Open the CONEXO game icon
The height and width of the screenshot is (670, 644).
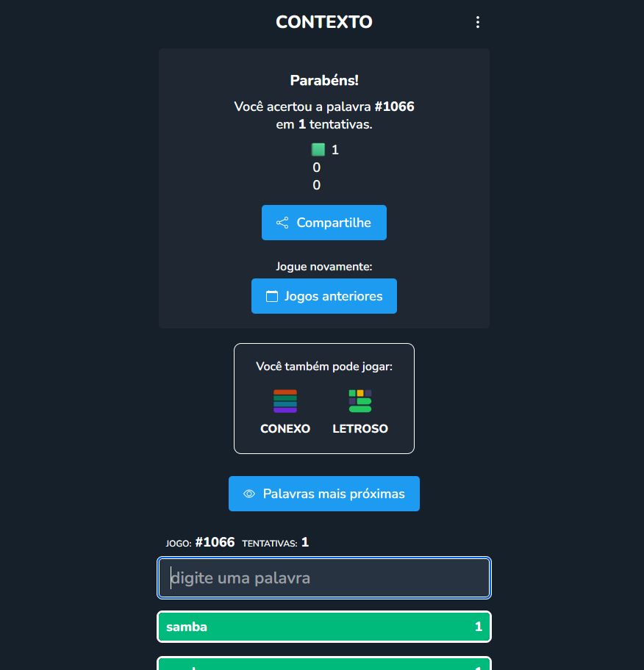coord(285,401)
